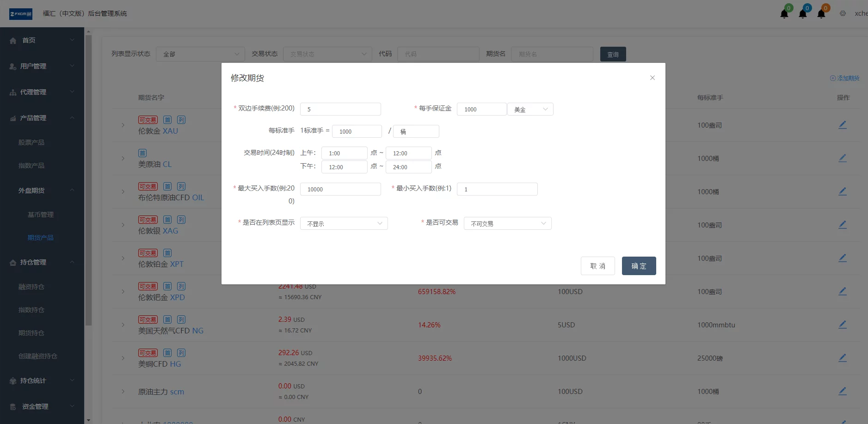Open the settings gear in the top bar
This screenshot has width=868, height=424.
coord(842,13)
